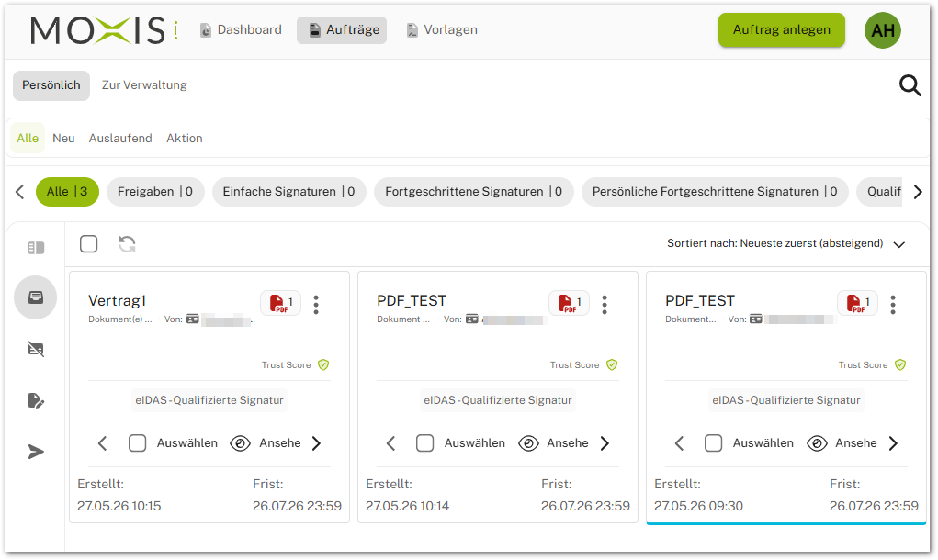Click sender ID icon on 09:30 PDF_TEST card

point(756,319)
